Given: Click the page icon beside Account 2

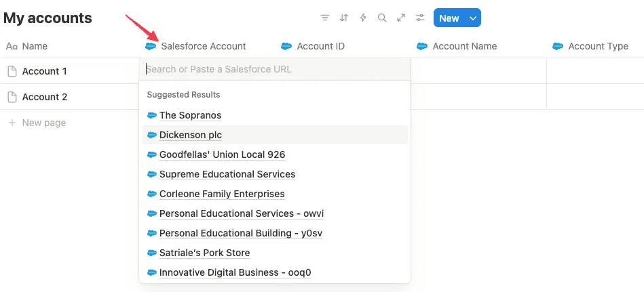Looking at the screenshot, I should (x=13, y=97).
